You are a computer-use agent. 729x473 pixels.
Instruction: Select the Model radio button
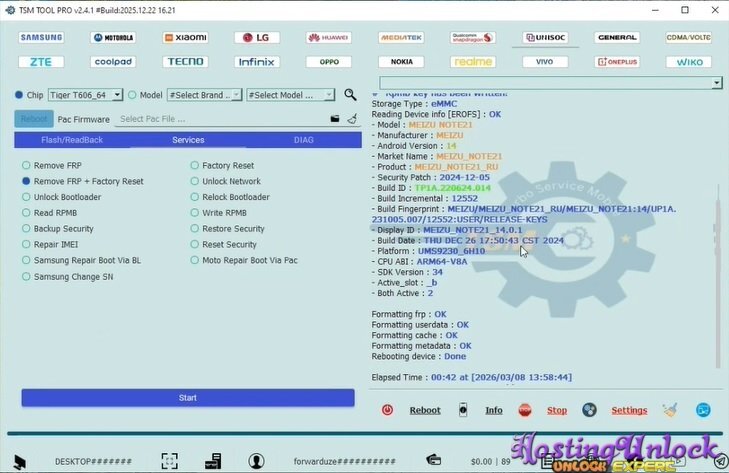click(132, 95)
